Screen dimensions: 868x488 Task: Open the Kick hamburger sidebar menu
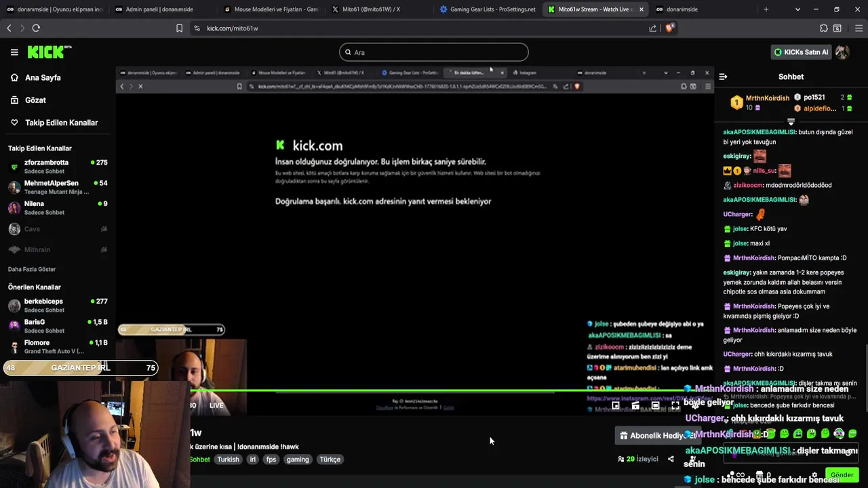(x=14, y=52)
